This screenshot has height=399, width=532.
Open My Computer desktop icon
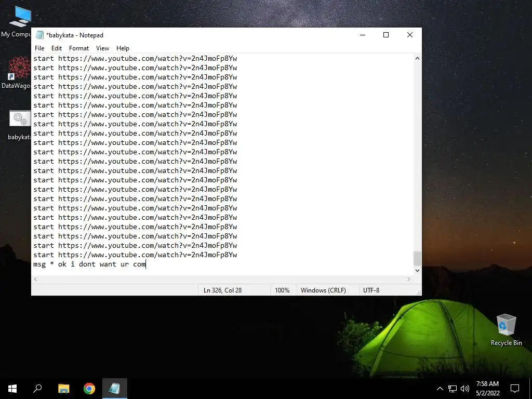click(16, 22)
